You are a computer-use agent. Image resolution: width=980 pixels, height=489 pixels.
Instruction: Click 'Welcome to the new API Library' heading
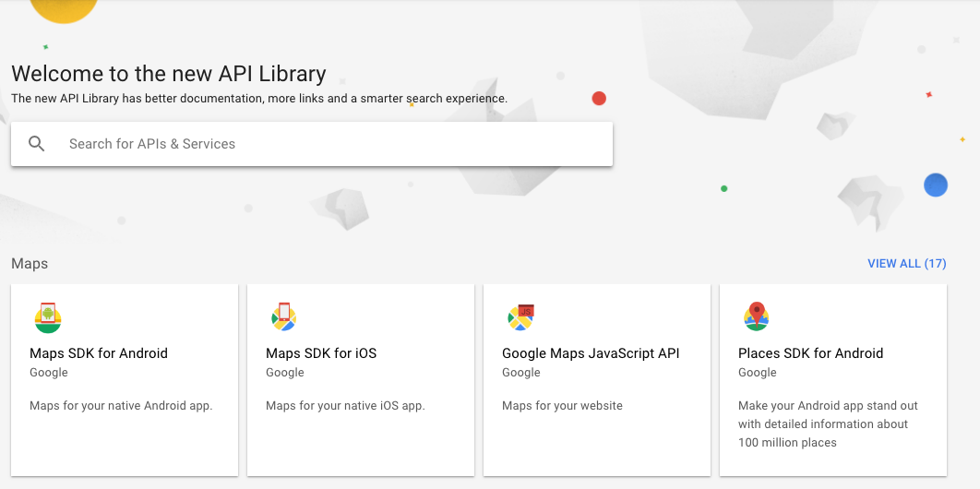tap(169, 74)
